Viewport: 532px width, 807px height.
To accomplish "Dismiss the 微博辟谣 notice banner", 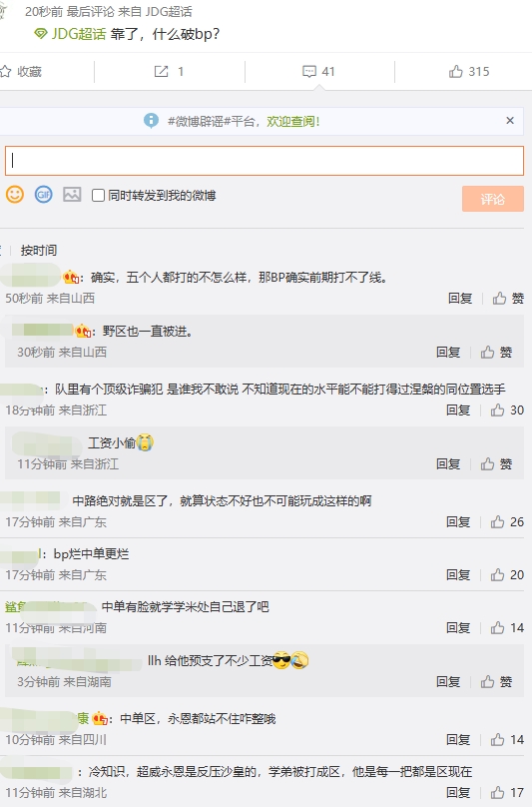I will 510,121.
